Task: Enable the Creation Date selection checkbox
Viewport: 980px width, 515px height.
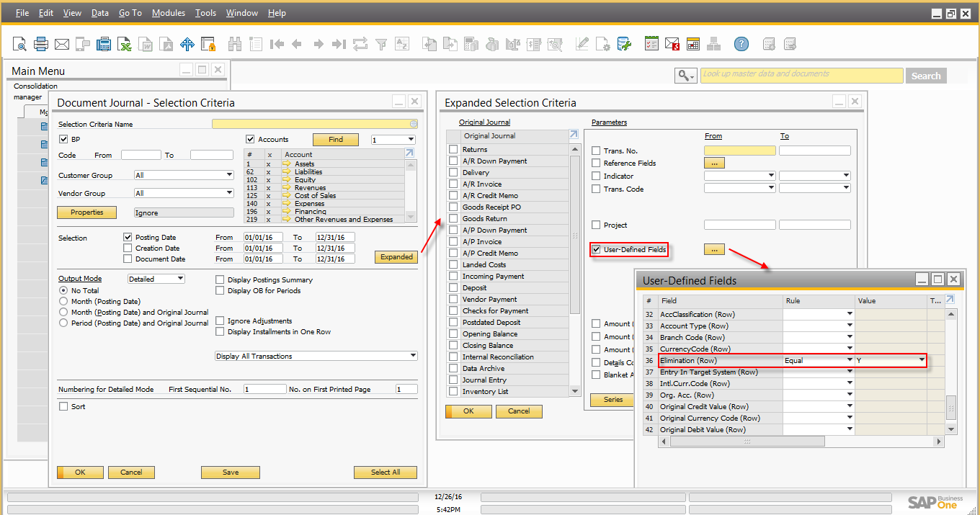Action: coord(128,248)
